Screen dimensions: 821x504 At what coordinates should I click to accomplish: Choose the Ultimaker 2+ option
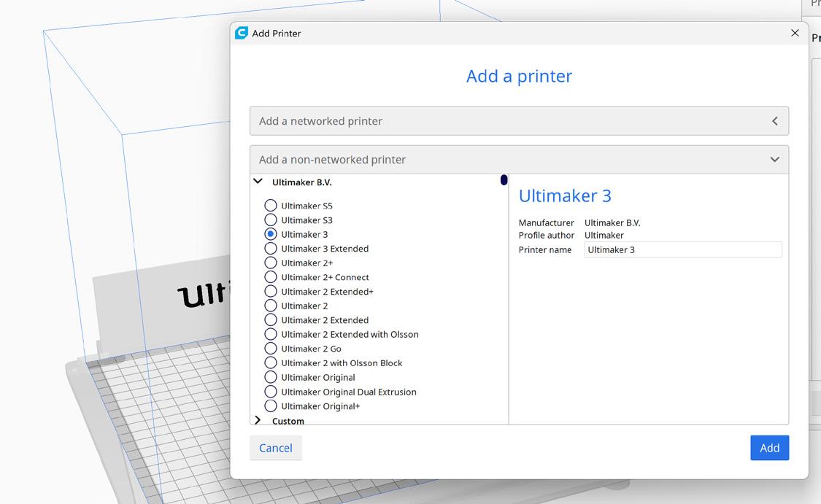pyautogui.click(x=271, y=263)
